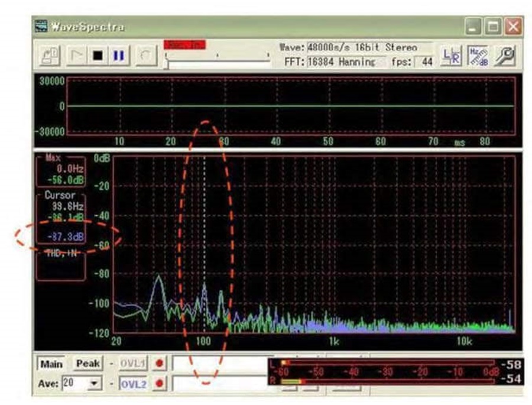Screen dimensions: 532x405
Task: Select the OVL1 overlay button
Action: point(133,364)
